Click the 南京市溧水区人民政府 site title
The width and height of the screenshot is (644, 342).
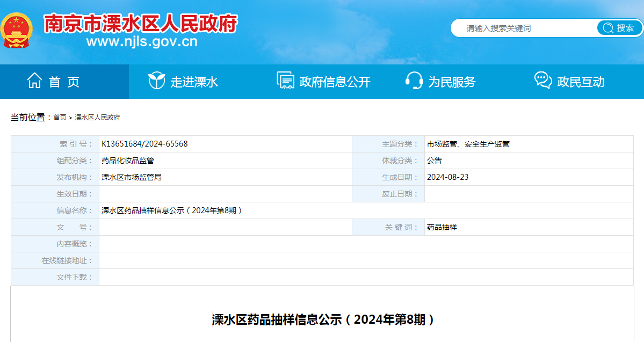tap(141, 23)
